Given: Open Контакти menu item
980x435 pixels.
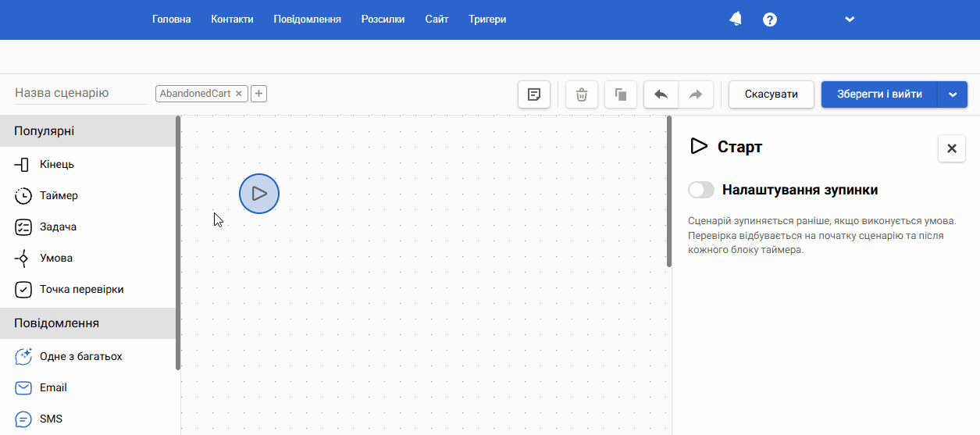Looking at the screenshot, I should coord(232,19).
